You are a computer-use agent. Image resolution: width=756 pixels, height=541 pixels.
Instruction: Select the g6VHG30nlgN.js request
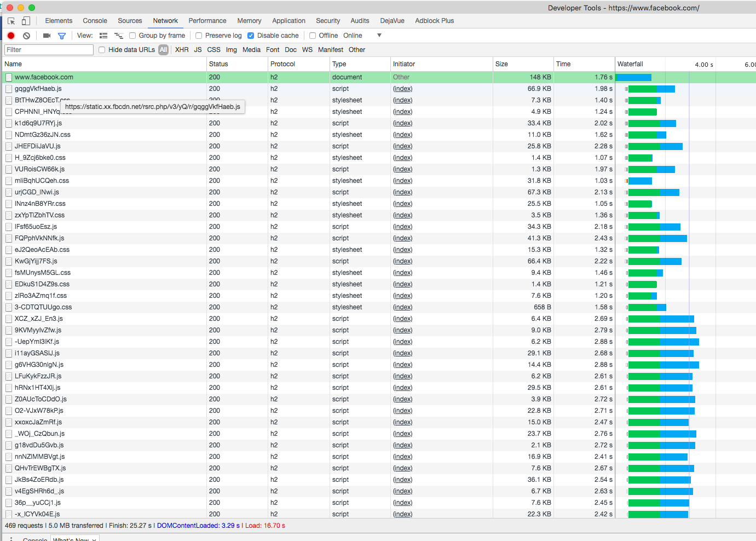pyautogui.click(x=378, y=365)
